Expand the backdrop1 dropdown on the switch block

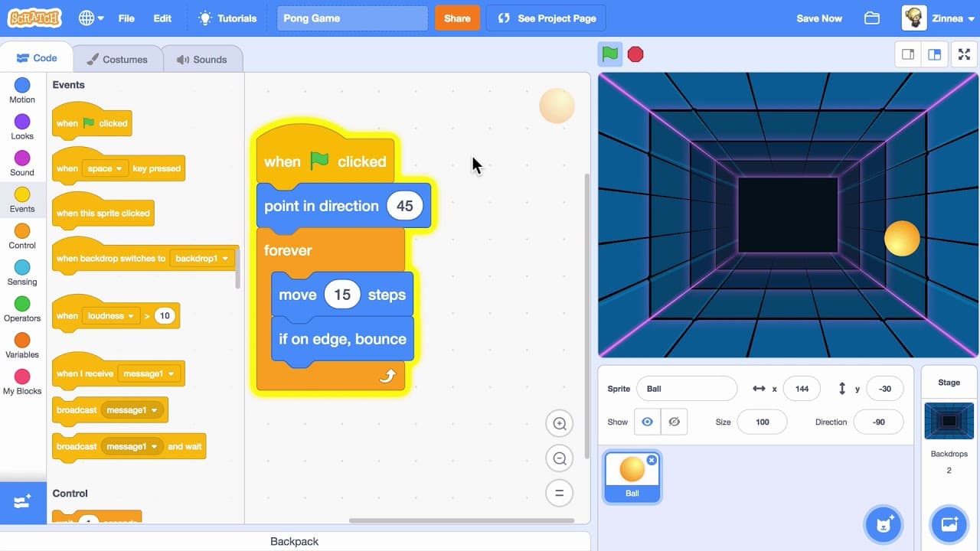(x=201, y=259)
